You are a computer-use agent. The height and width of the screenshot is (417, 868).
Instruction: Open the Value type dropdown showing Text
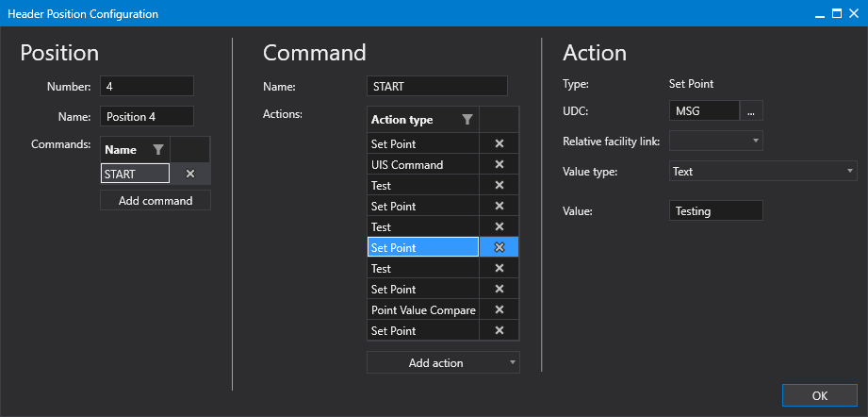coord(762,172)
